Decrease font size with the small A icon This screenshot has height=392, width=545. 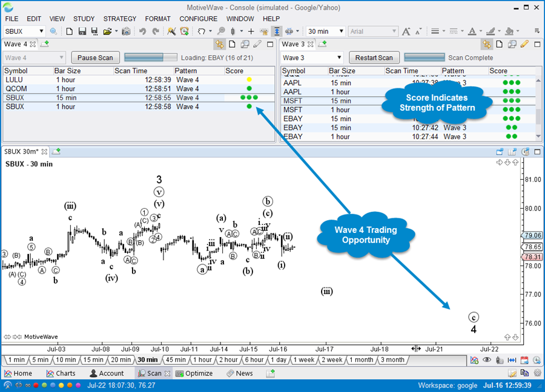point(418,31)
